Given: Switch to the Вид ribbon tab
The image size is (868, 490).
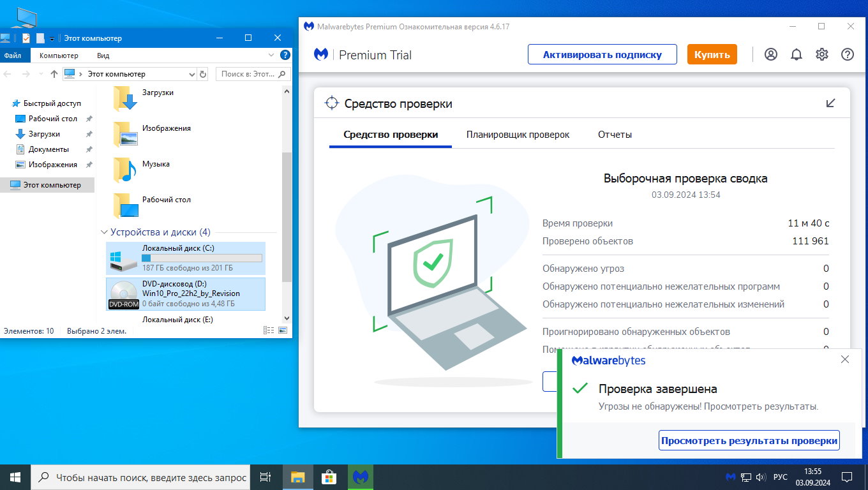Looking at the screenshot, I should click(103, 56).
